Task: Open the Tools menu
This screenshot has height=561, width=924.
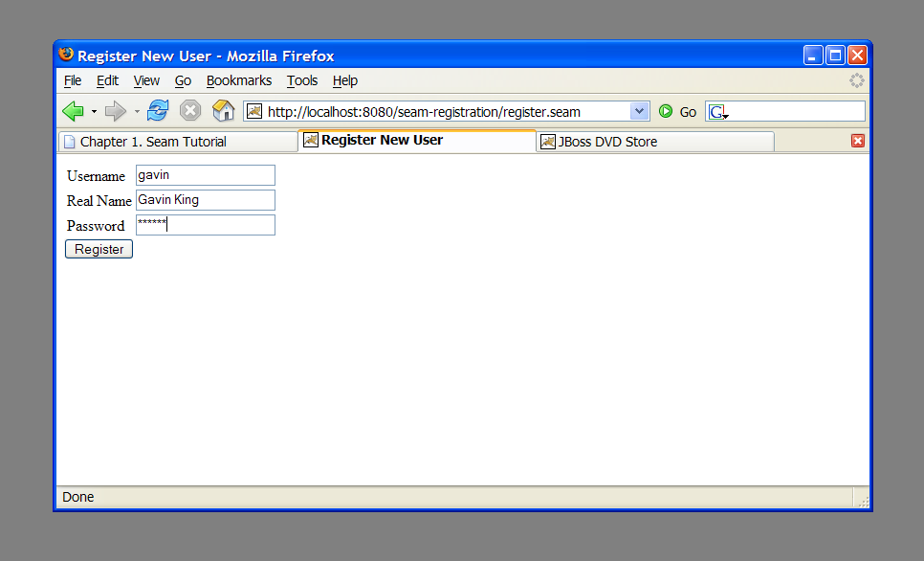Action: tap(302, 80)
